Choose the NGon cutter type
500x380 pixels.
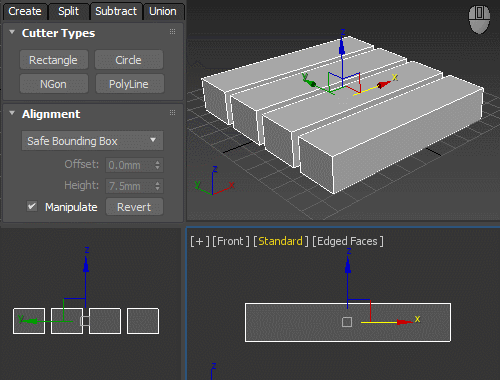tap(54, 84)
